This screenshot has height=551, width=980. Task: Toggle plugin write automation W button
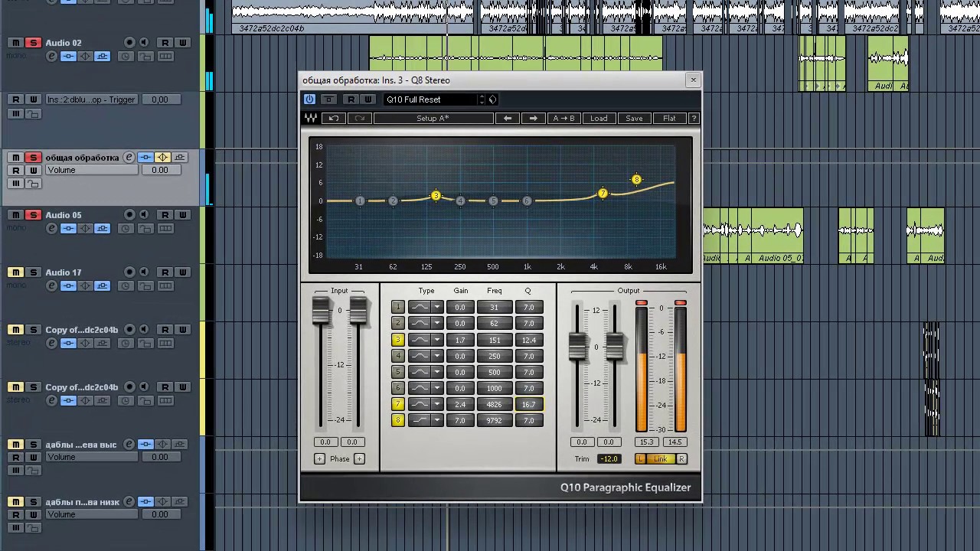tap(367, 99)
